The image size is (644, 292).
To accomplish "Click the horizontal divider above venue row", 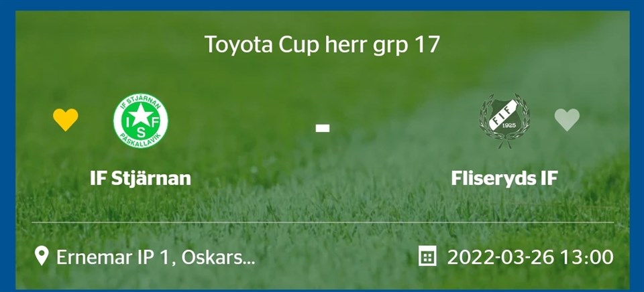I will (322, 222).
